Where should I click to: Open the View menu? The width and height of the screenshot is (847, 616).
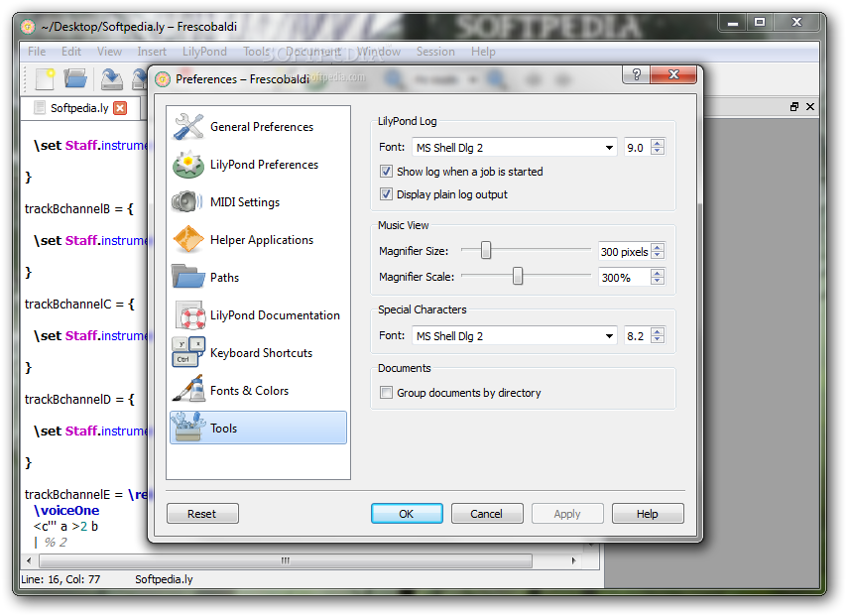point(109,52)
